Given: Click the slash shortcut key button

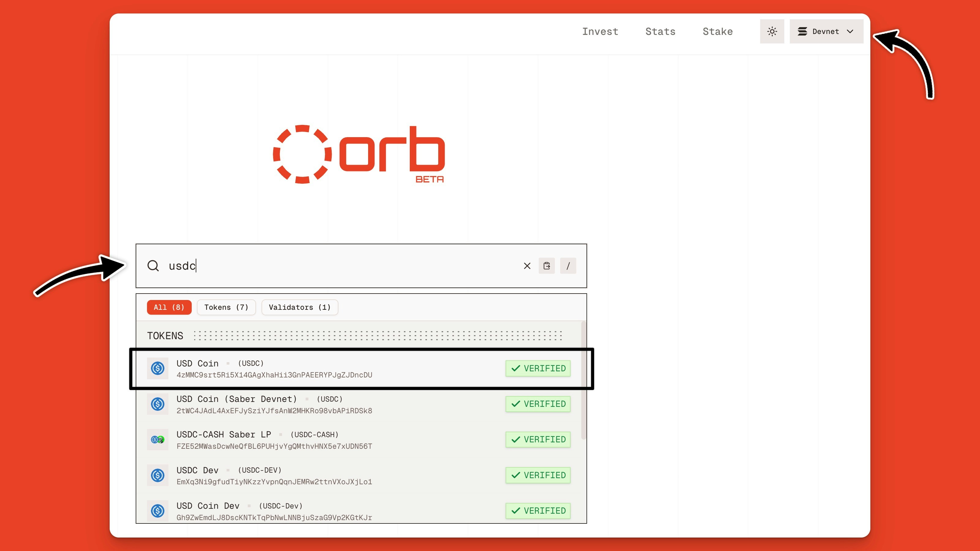Looking at the screenshot, I should 568,266.
